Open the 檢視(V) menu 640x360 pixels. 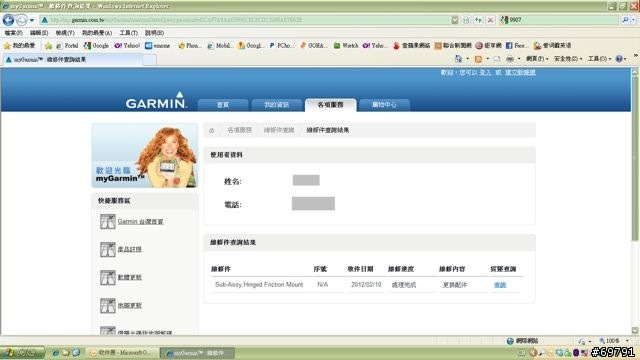[65, 33]
